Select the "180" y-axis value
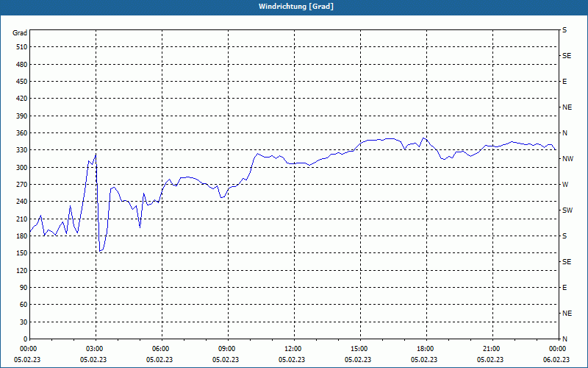Screen dimensions: 588x368 pos(22,236)
